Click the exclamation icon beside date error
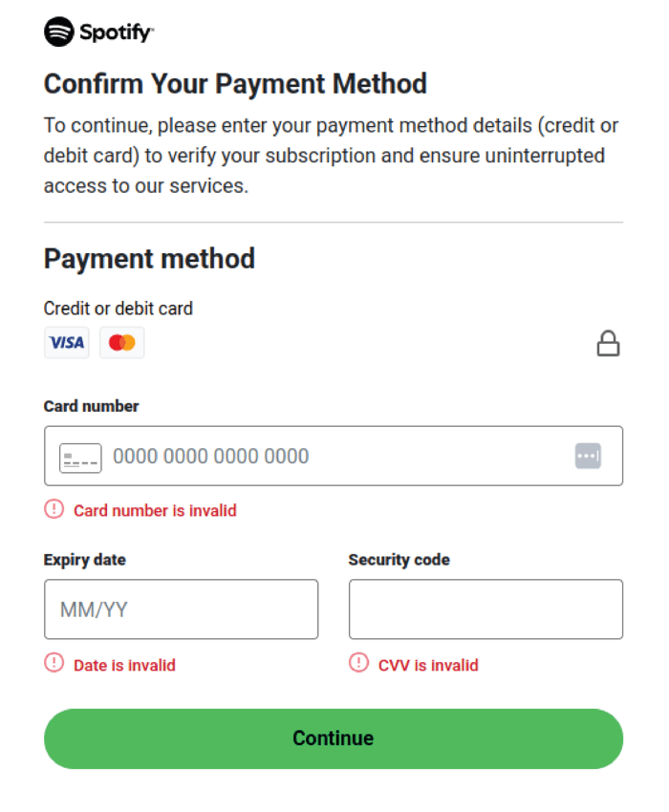Image resolution: width=669 pixels, height=812 pixels. click(x=55, y=665)
